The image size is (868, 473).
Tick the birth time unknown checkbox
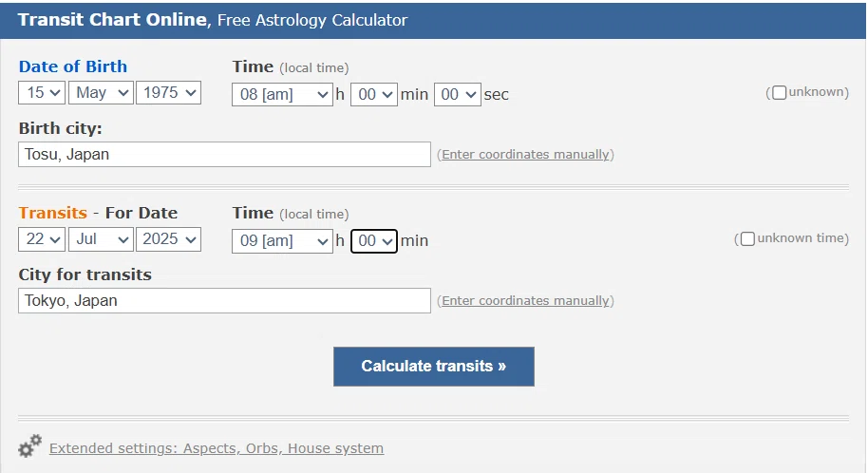(x=779, y=92)
